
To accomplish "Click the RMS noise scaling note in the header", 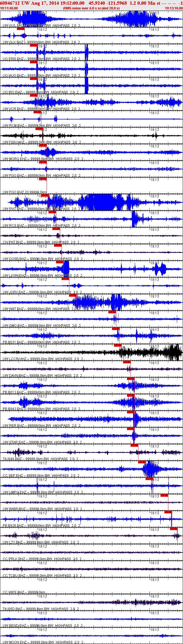I will (91, 8).
